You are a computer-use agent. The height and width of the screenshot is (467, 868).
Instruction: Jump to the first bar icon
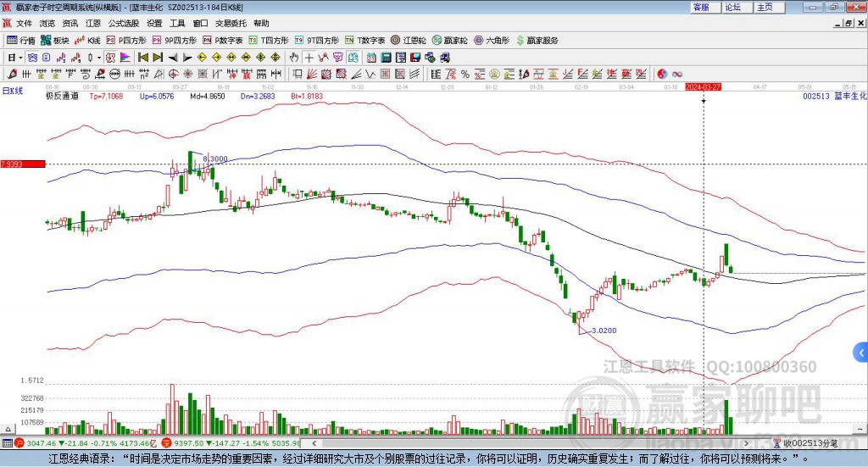click(x=142, y=58)
